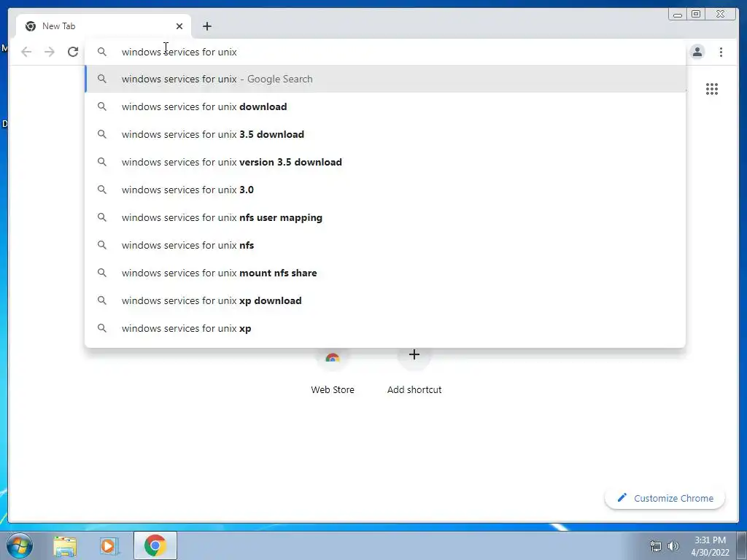Open the Chrome profile avatar icon

[x=697, y=52]
